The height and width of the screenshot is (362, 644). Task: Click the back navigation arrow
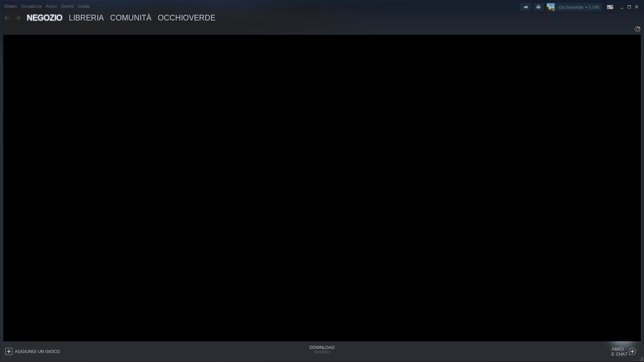coord(7,18)
